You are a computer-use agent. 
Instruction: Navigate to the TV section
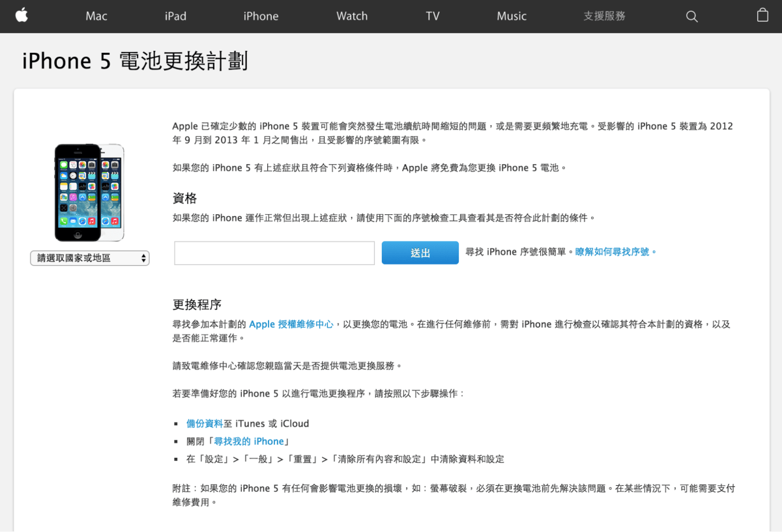pyautogui.click(x=433, y=16)
